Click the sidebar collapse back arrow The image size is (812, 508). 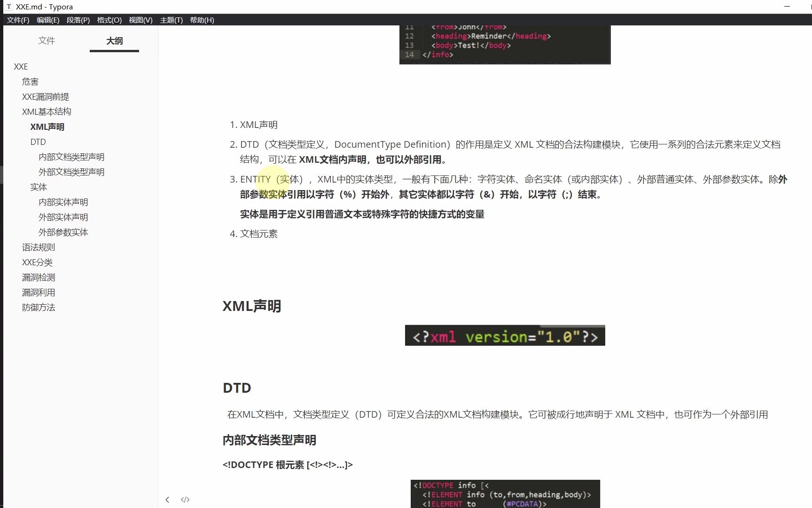tap(167, 500)
